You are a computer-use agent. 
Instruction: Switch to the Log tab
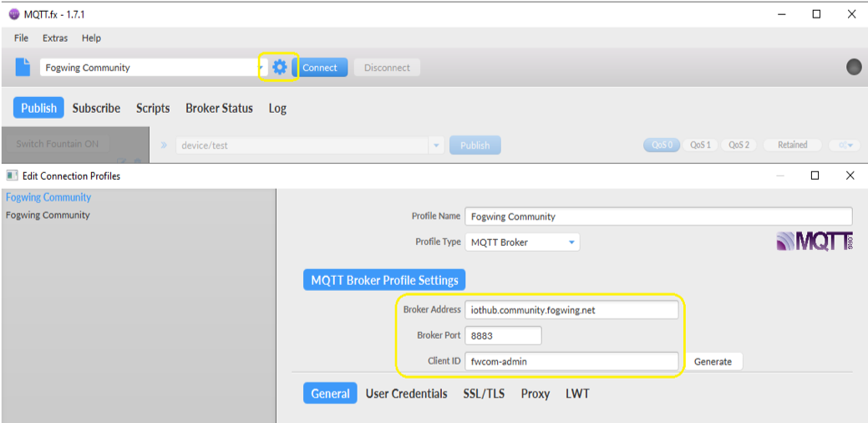click(x=277, y=108)
